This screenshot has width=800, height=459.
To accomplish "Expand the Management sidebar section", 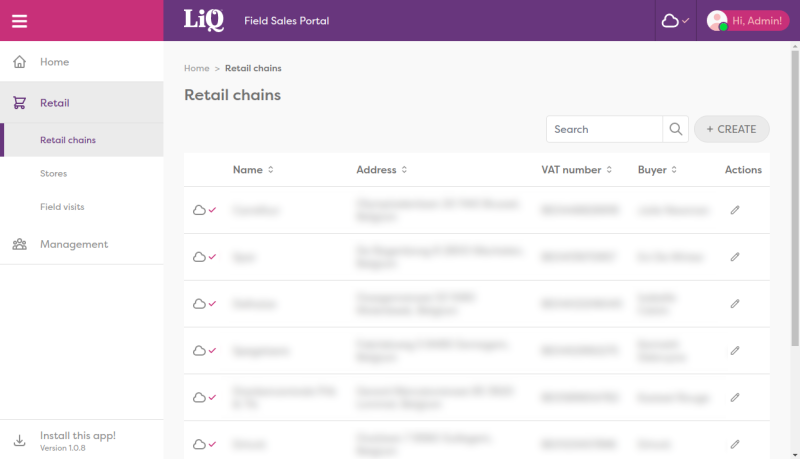I will point(73,244).
